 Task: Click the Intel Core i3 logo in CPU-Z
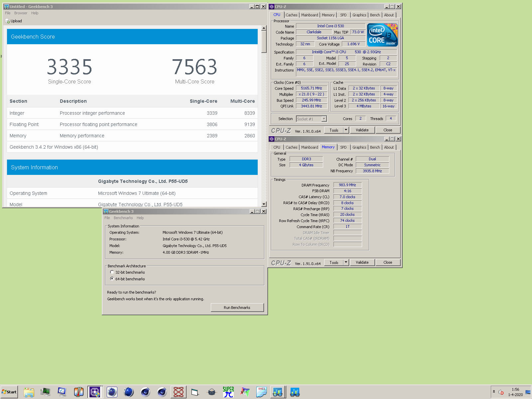coord(382,35)
